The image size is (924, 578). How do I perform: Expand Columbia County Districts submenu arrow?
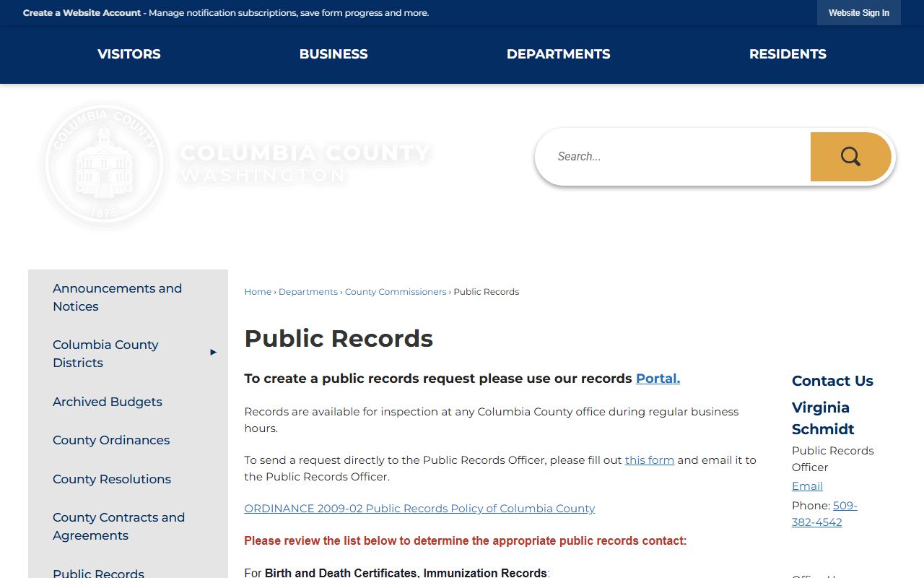[x=213, y=353]
